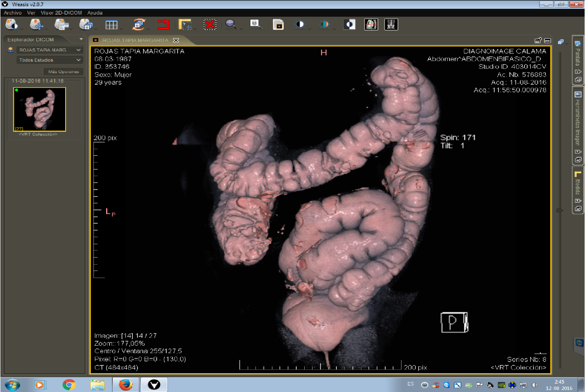This screenshot has height=392, width=585.
Task: Click the red X delete selection icon
Action: 209,25
